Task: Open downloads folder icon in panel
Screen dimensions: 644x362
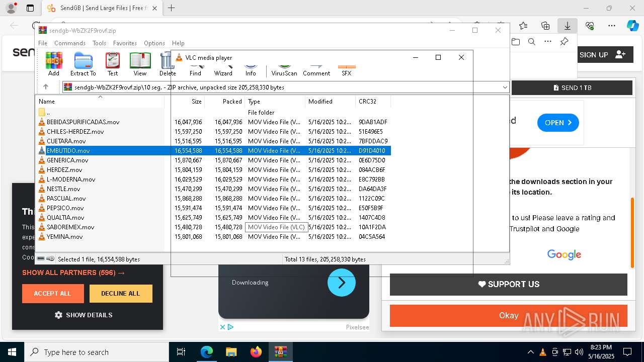Action: click(516, 42)
